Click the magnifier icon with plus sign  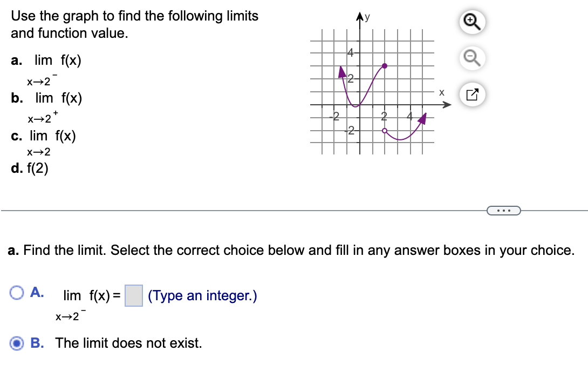pyautogui.click(x=471, y=22)
